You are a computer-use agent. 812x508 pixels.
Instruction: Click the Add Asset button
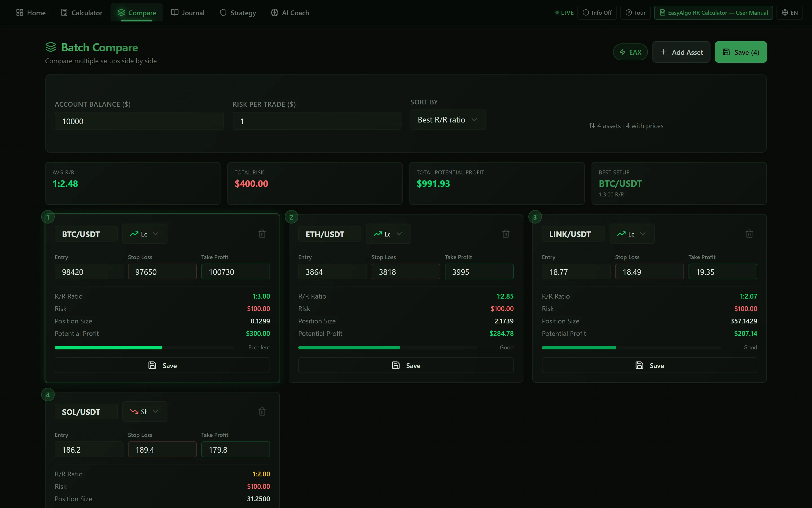(x=681, y=52)
